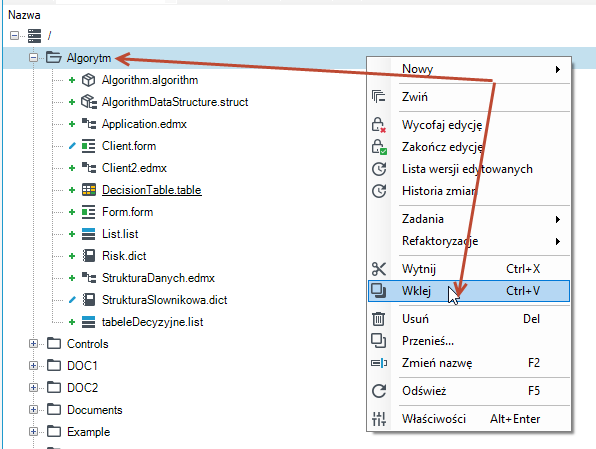Screen dimensions: 596x449
Task: Click the Risk.dict dictionary icon
Action: pyautogui.click(x=89, y=256)
